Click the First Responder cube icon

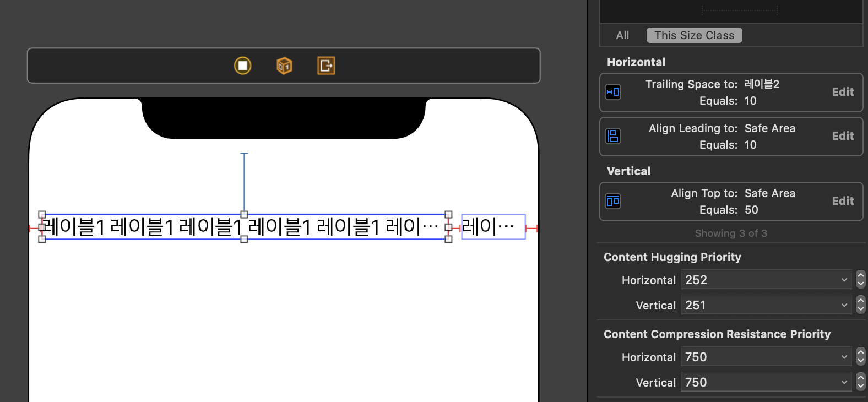coord(284,66)
